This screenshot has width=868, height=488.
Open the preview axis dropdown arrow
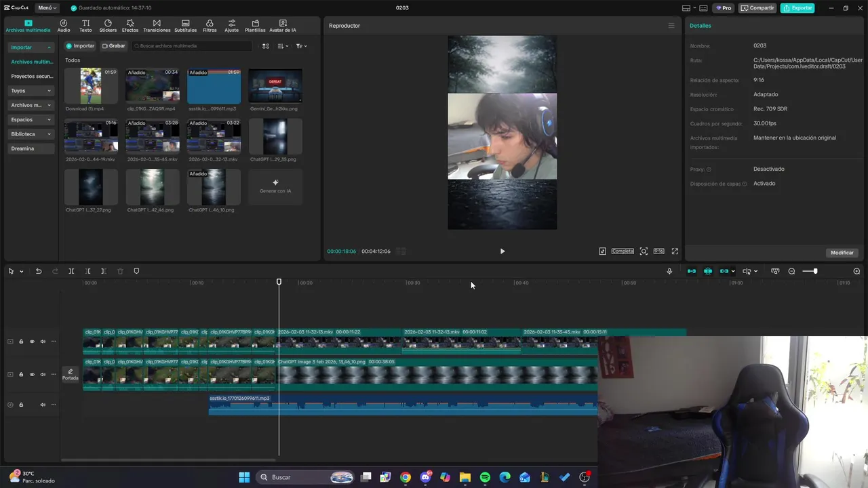click(755, 271)
